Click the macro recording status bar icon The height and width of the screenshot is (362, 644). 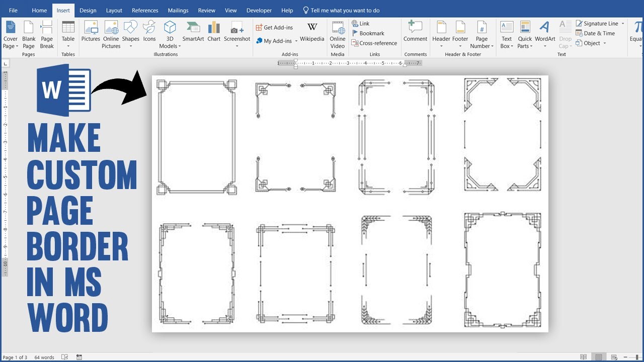(79, 357)
